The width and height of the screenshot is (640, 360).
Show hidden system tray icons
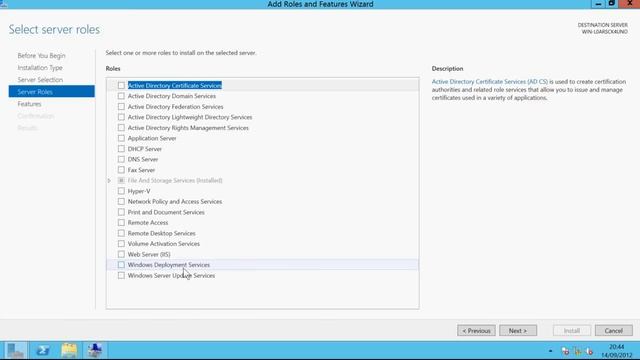[550, 351]
